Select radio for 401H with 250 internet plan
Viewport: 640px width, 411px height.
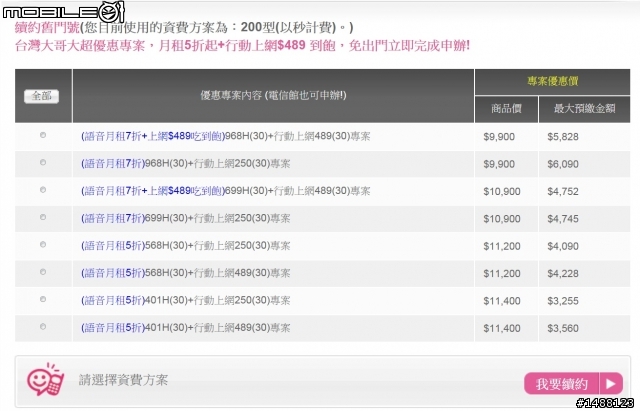pos(43,299)
